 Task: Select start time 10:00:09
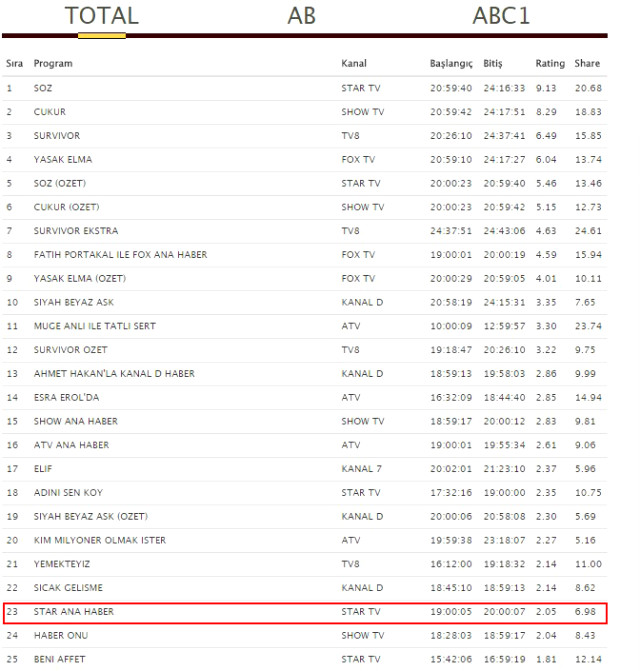click(x=451, y=326)
